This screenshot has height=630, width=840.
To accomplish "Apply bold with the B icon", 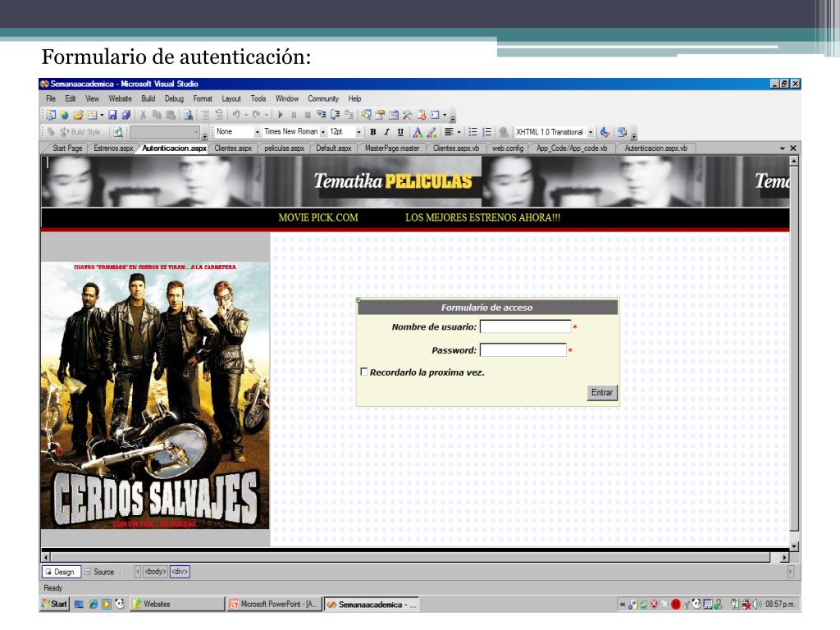I will (x=373, y=132).
